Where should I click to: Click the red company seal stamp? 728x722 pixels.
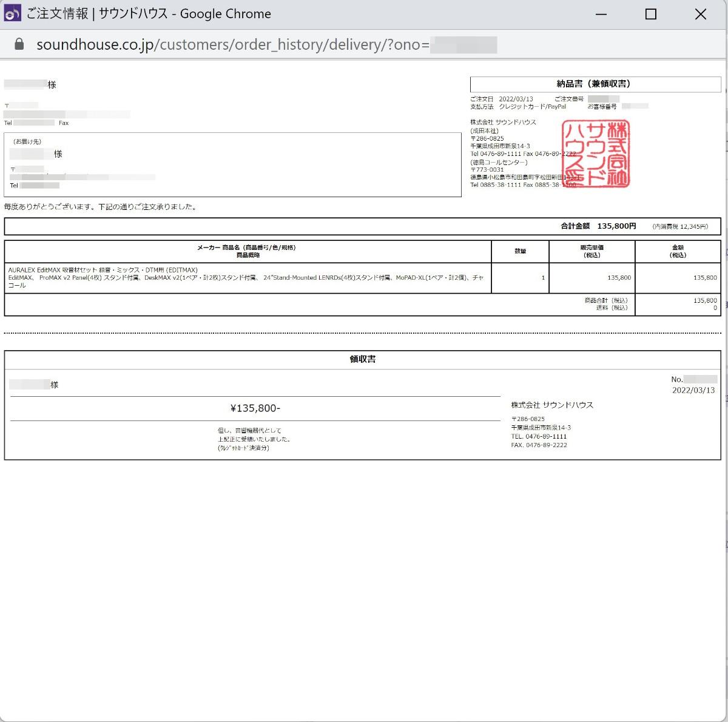(595, 153)
